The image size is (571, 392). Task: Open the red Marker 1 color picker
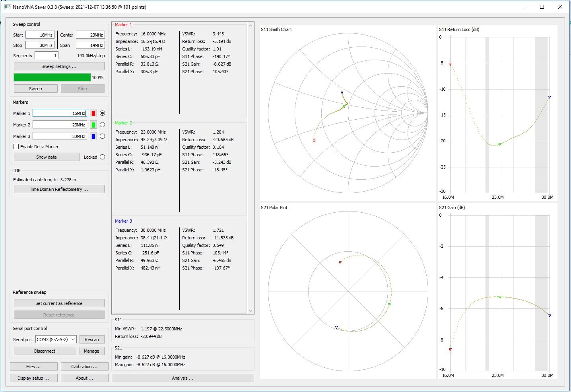(93, 113)
